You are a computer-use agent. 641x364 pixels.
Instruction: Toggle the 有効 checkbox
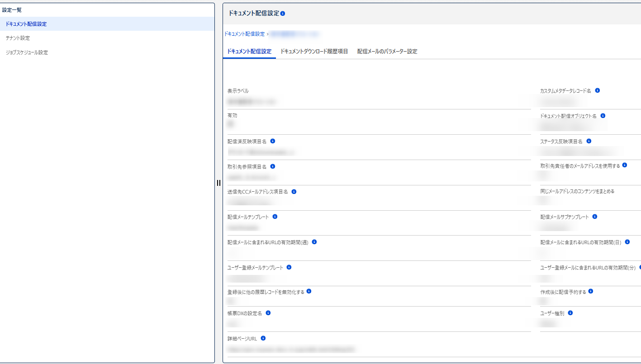coord(231,123)
